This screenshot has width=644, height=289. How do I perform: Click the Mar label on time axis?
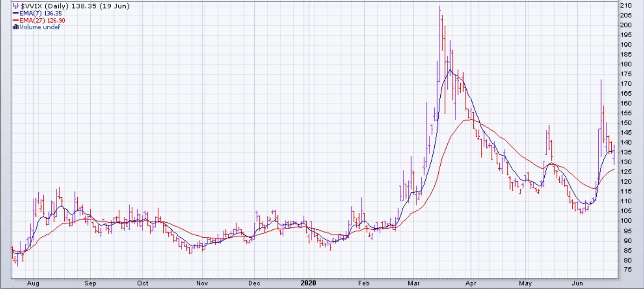(413, 283)
